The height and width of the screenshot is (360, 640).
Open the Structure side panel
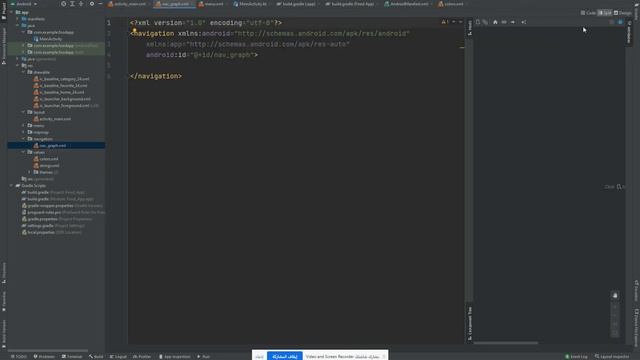point(4,273)
